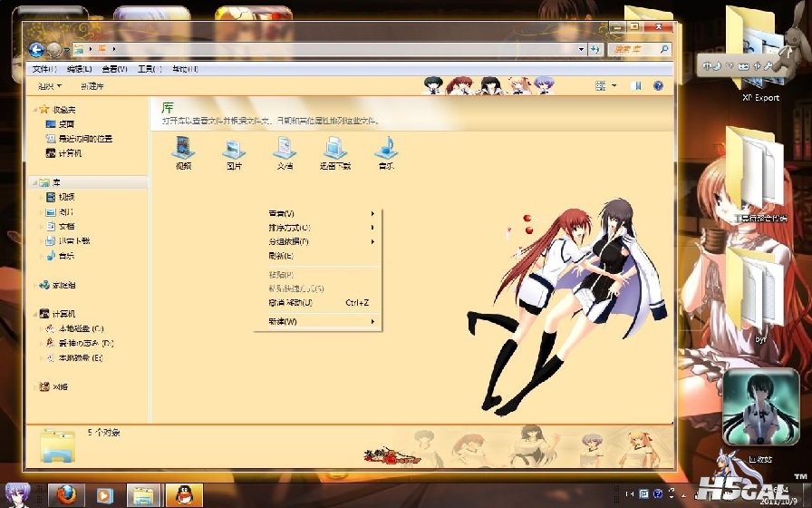
Task: Open the 组织 dropdown in the toolbar
Action: (50, 86)
